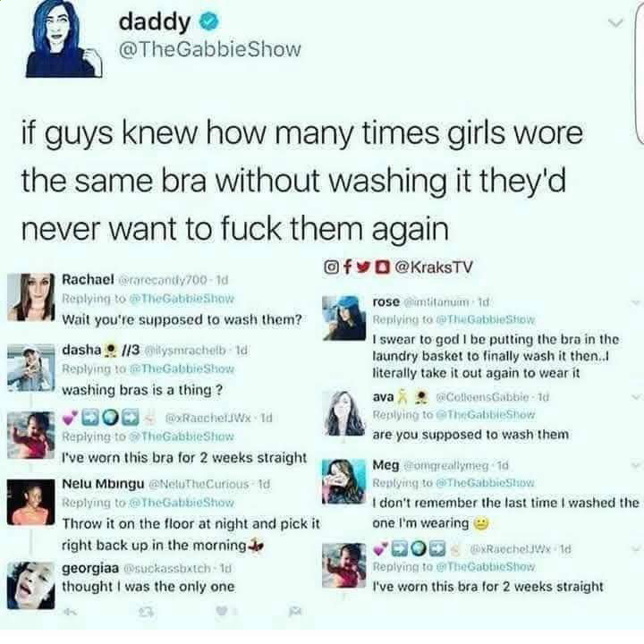Viewport: 644px width, 644px height.
Task: Click the Rachael display name
Action: [x=88, y=280]
